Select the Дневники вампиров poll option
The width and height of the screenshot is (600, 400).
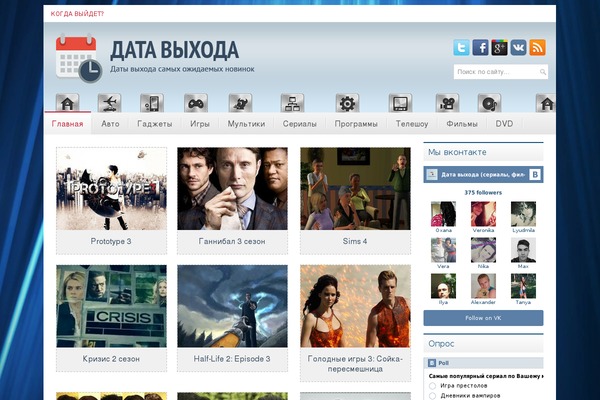pyautogui.click(x=432, y=395)
